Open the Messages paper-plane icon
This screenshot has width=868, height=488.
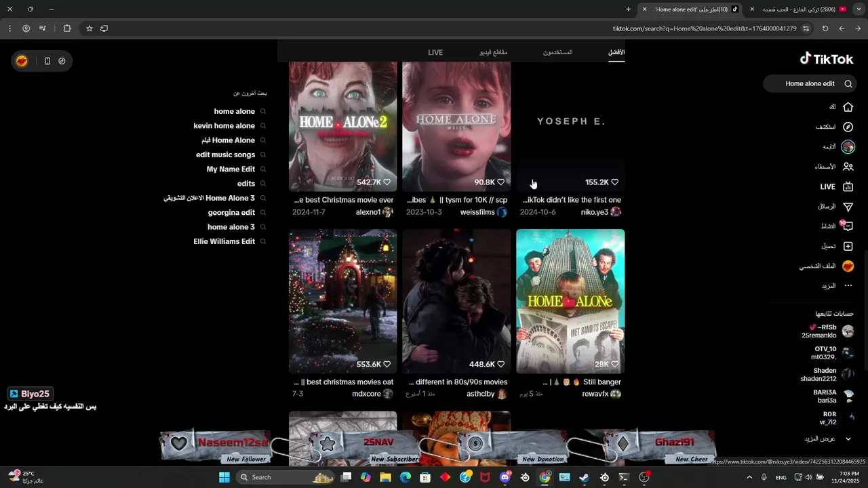(848, 207)
